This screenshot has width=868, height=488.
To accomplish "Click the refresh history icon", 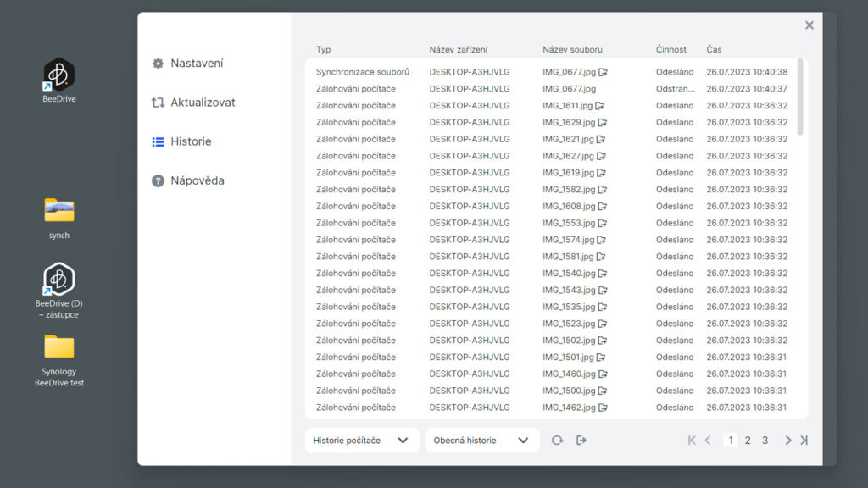I will pos(557,441).
